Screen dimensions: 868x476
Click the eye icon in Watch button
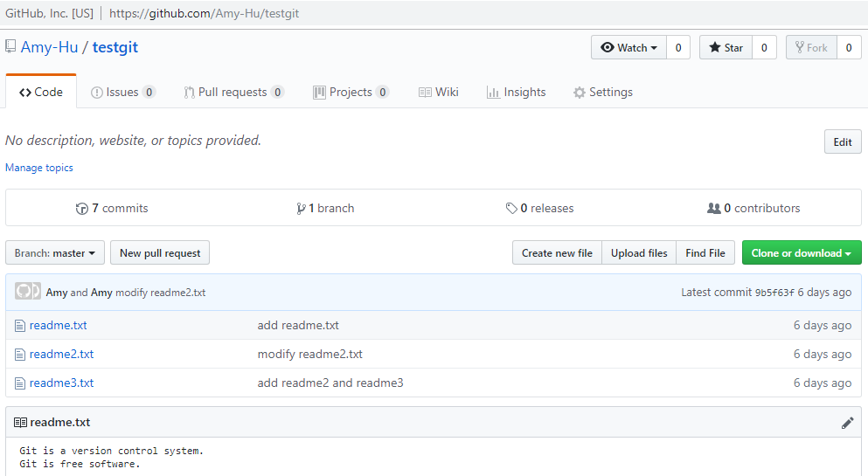pyautogui.click(x=608, y=47)
